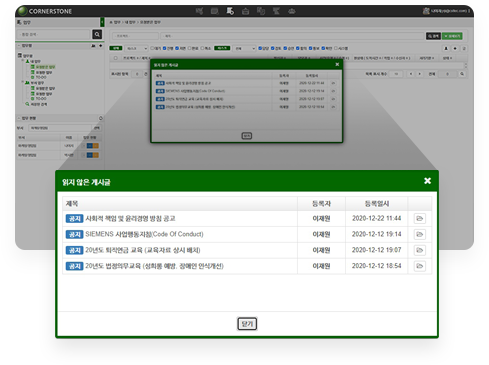Select the date 2020-12-22 11:44 cell
489x365 pixels.
[377, 218]
